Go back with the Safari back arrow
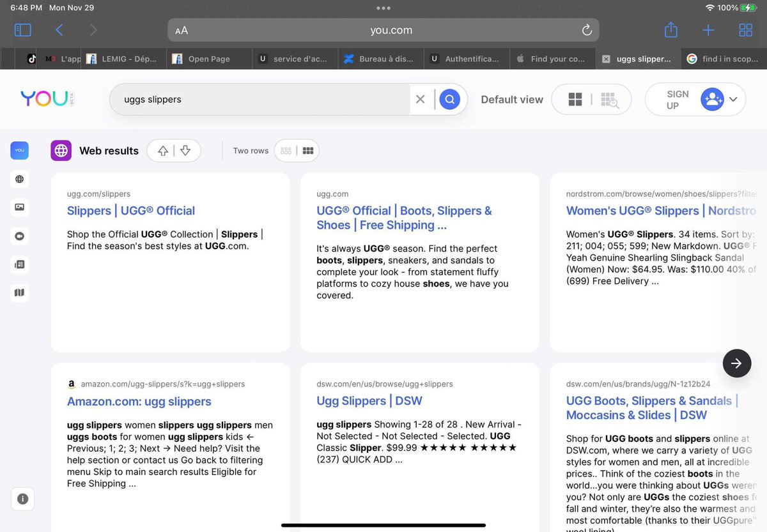Image resolution: width=767 pixels, height=532 pixels. [x=59, y=30]
